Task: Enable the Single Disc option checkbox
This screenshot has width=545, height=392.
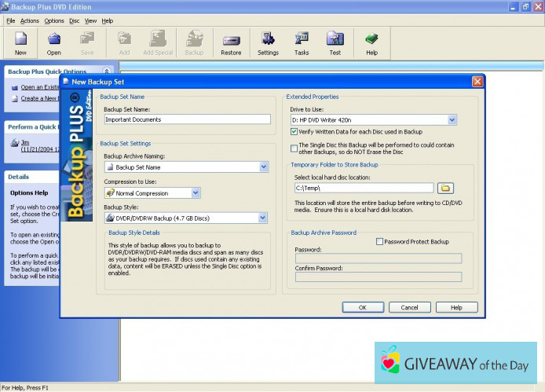Action: (294, 147)
